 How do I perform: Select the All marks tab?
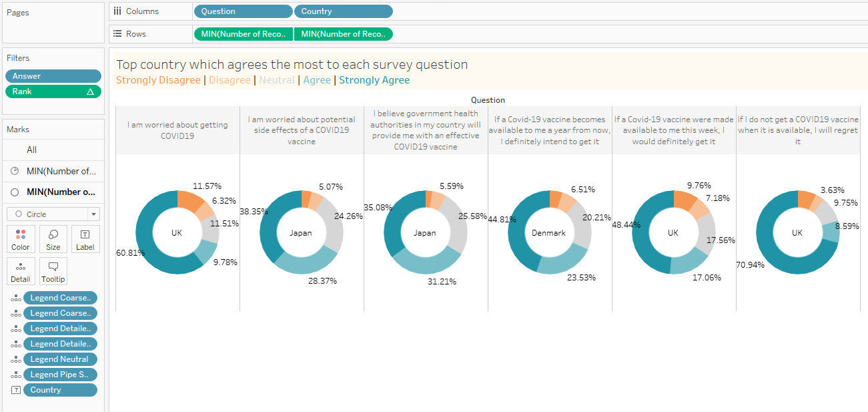(x=32, y=150)
